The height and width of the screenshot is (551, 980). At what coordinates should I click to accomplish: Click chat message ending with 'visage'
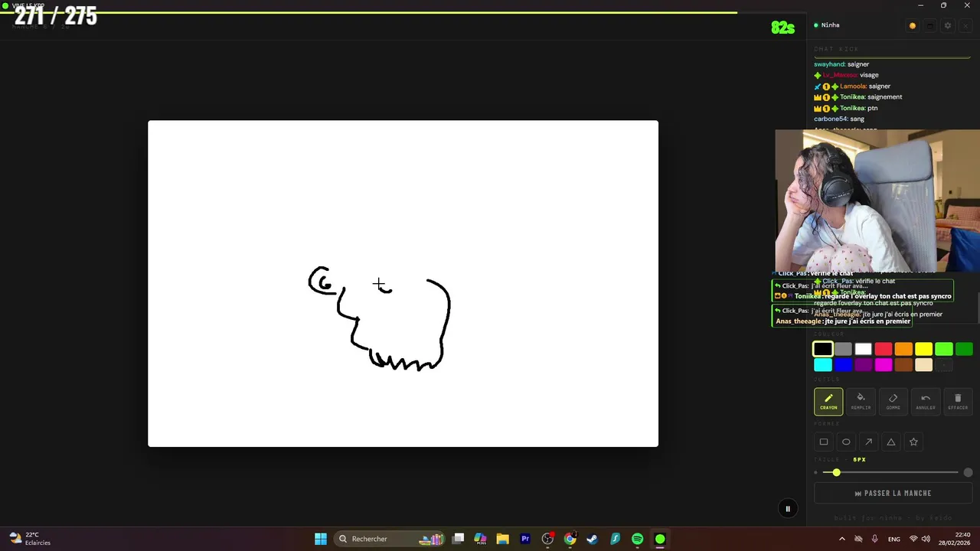pyautogui.click(x=846, y=75)
